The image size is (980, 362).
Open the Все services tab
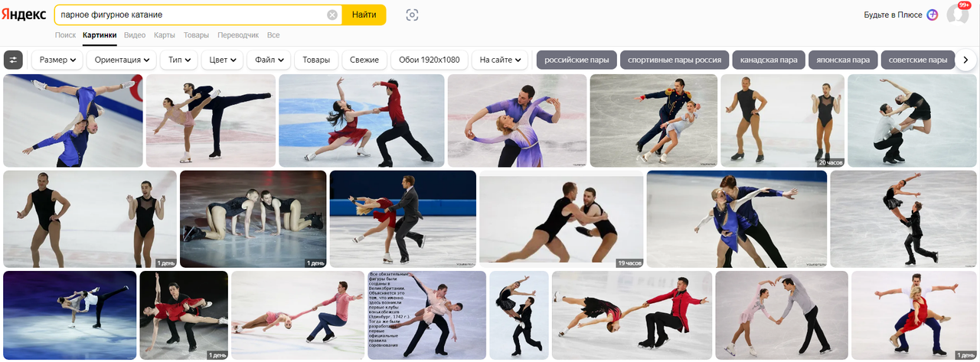coord(273,35)
